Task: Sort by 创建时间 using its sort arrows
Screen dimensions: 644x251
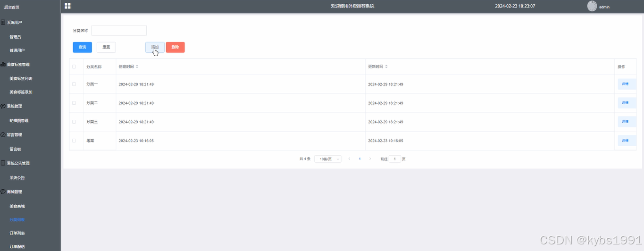Action: pos(137,67)
